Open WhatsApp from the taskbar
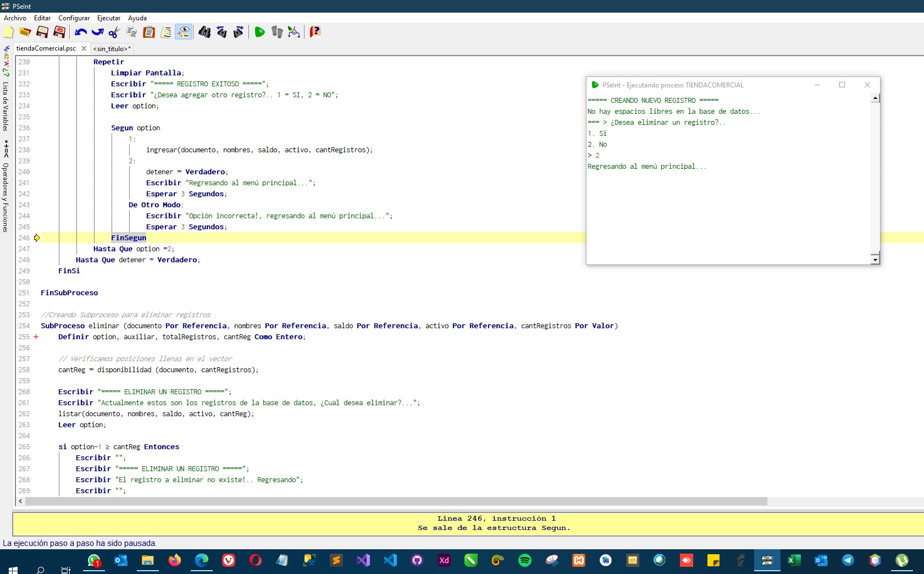The height and width of the screenshot is (574, 924). pyautogui.click(x=94, y=560)
